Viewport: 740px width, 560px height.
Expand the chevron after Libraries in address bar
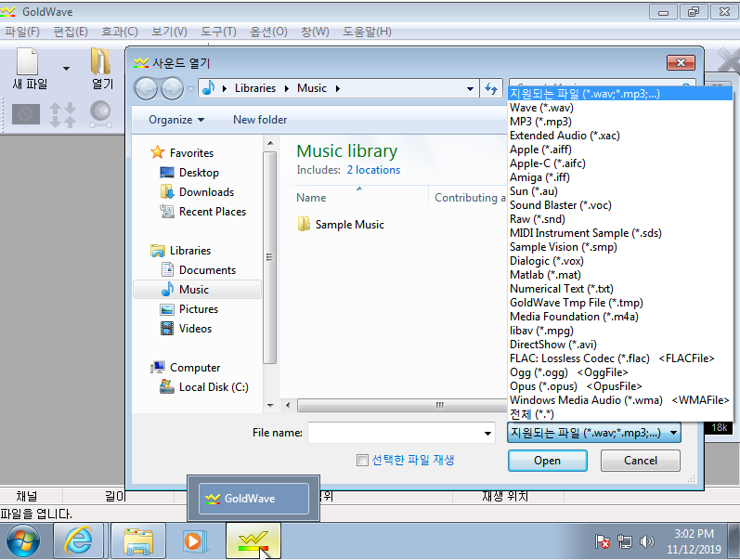(x=287, y=88)
